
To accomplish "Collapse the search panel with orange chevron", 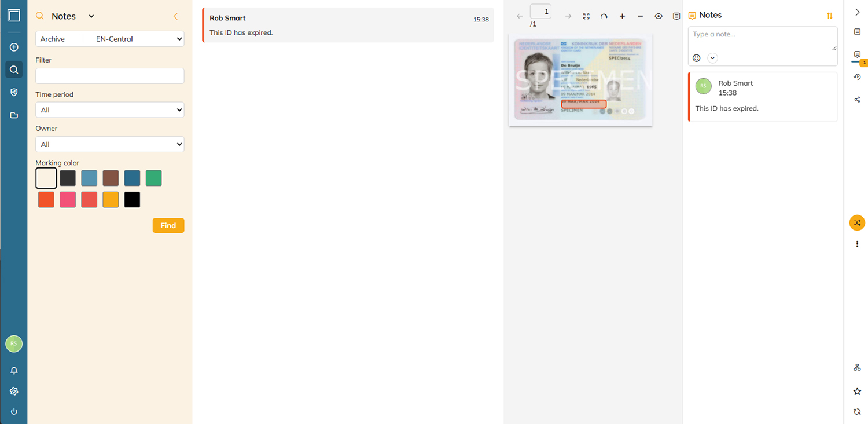I will click(176, 16).
